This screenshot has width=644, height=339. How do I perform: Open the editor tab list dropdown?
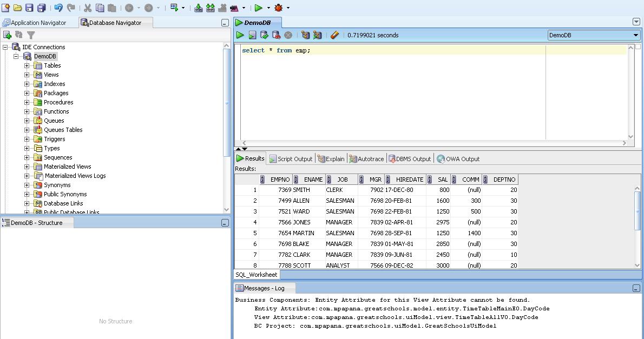click(x=636, y=22)
